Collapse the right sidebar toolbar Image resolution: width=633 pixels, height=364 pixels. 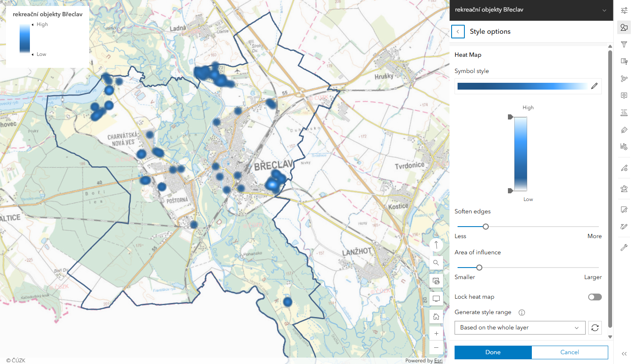pos(624,354)
